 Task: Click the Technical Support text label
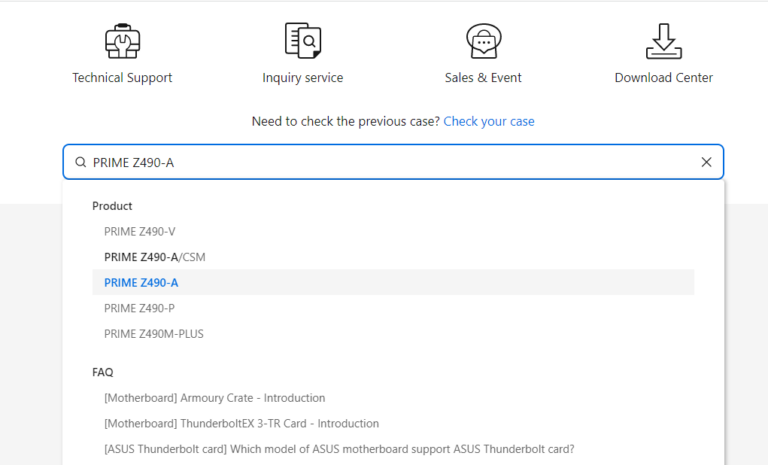[x=122, y=78]
